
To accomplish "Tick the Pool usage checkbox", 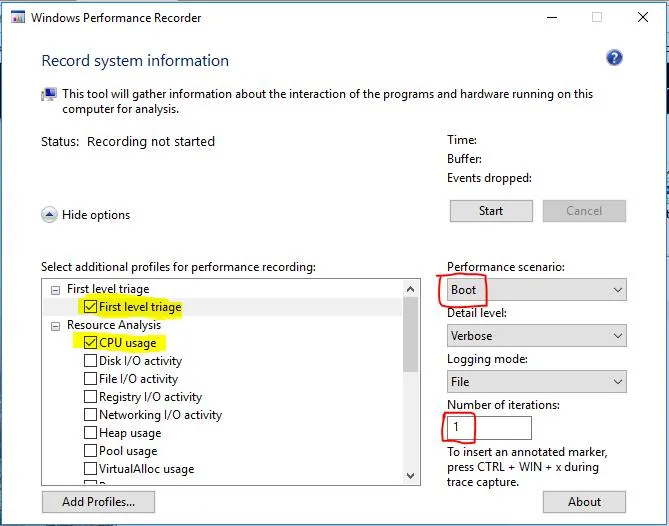I will (x=90, y=450).
